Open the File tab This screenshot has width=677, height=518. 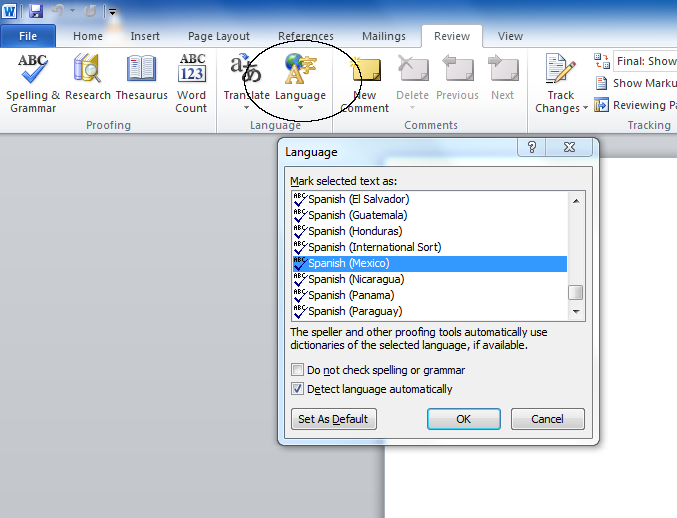coord(28,36)
